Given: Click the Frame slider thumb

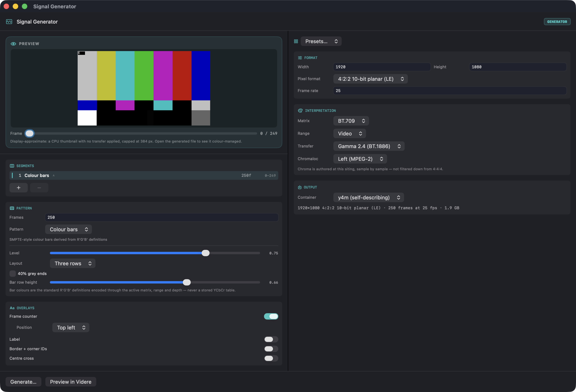Looking at the screenshot, I should [30, 133].
